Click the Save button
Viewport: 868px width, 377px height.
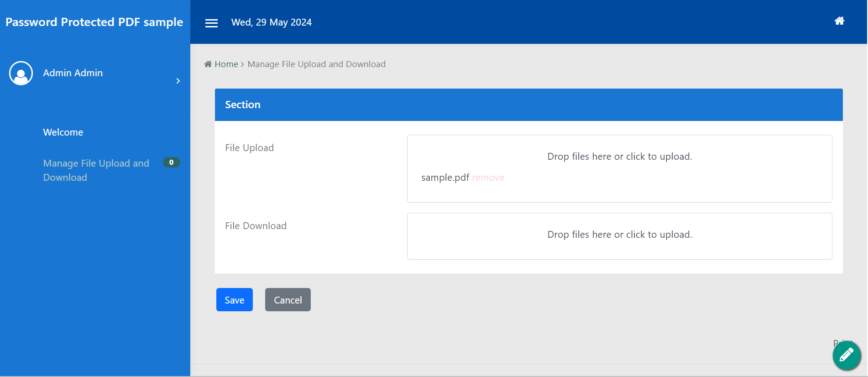[x=235, y=300]
